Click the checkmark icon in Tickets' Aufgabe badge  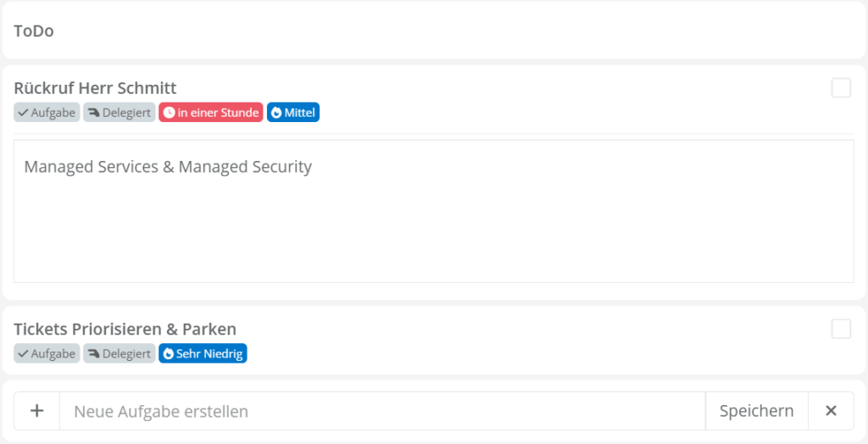(24, 353)
